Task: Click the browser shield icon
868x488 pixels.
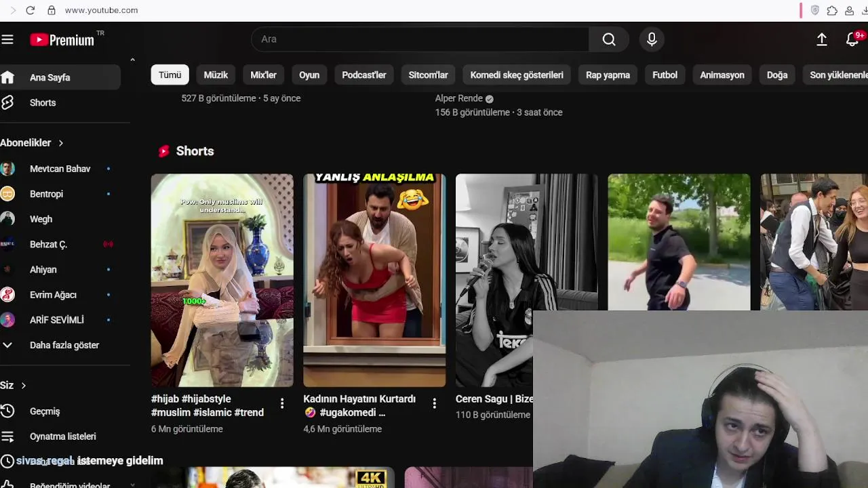Action: [x=815, y=10]
